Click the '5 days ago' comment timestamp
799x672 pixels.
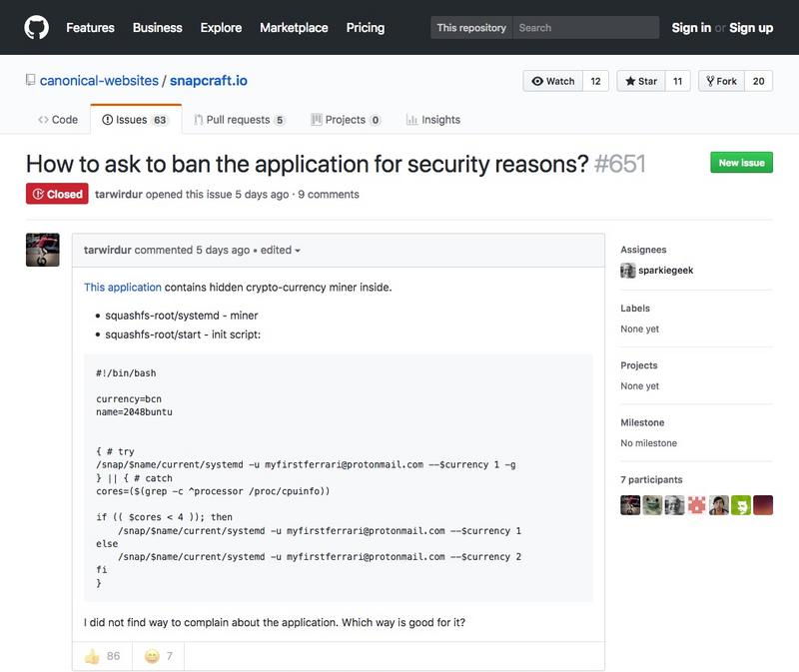pos(223,250)
